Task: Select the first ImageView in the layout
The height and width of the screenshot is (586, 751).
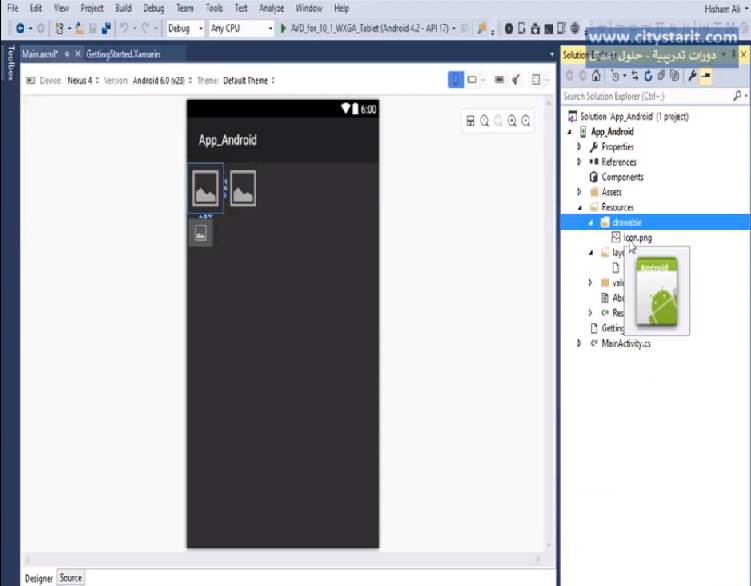Action: point(205,188)
